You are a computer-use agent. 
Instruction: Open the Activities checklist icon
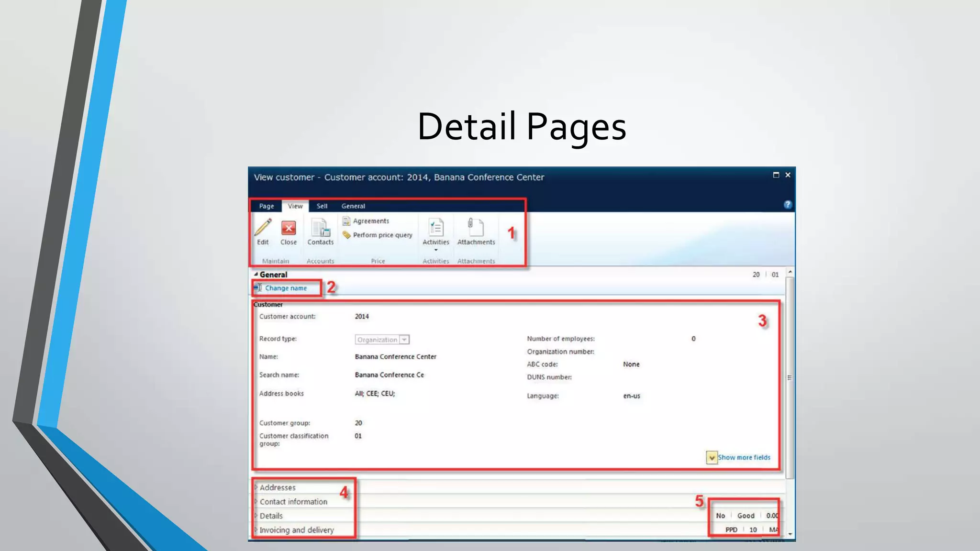point(436,227)
